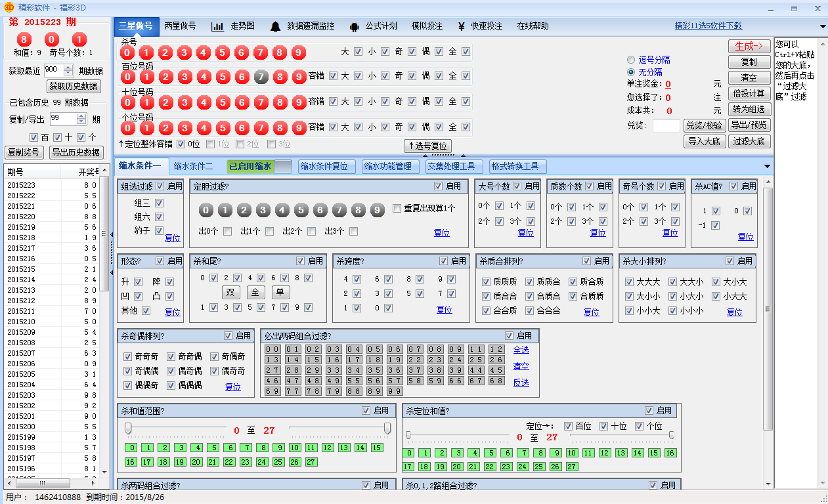Image resolution: width=828 pixels, height=504 pixels.
Task: Select row 2015219 in history list
Action: coord(53,227)
